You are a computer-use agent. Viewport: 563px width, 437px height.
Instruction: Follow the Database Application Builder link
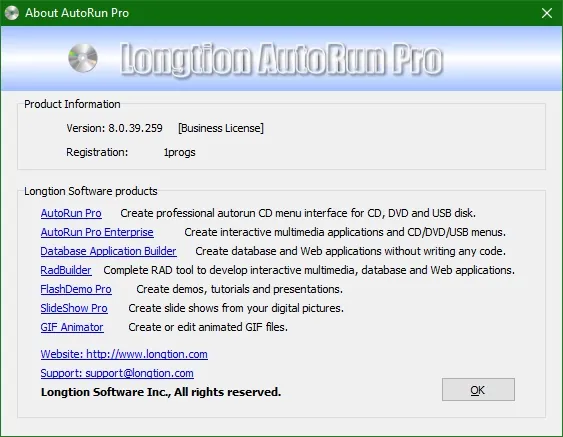tap(108, 251)
